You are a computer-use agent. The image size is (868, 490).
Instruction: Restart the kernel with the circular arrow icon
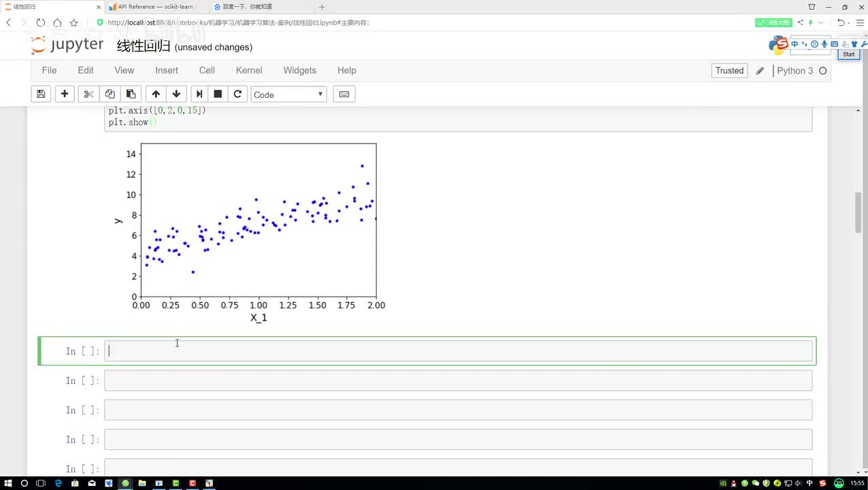[237, 94]
